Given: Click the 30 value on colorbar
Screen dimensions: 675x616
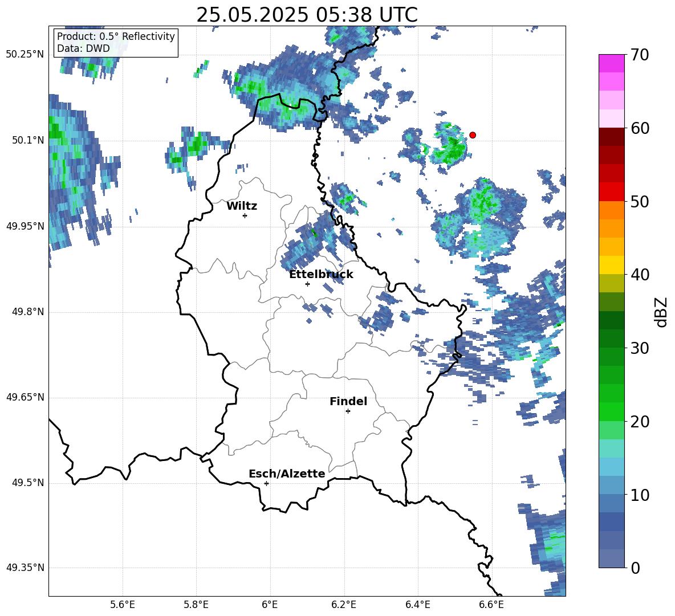Looking at the screenshot, I should point(640,348).
